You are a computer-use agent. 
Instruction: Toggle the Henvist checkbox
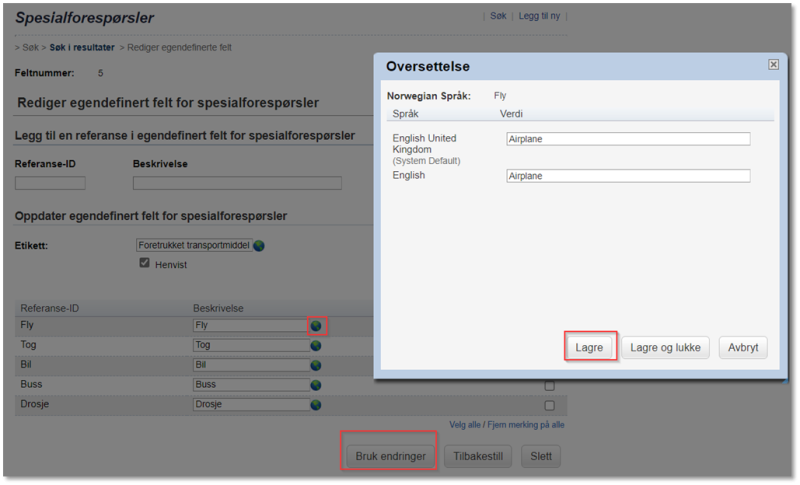pyautogui.click(x=144, y=263)
